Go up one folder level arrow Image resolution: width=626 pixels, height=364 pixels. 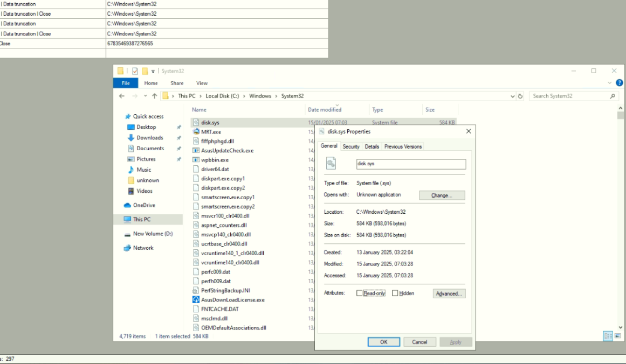(x=155, y=96)
